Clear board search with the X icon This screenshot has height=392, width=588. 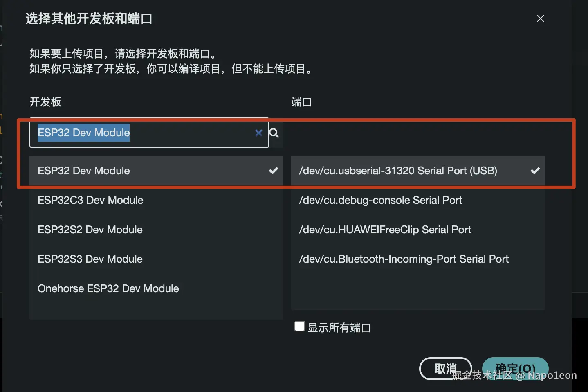click(258, 133)
